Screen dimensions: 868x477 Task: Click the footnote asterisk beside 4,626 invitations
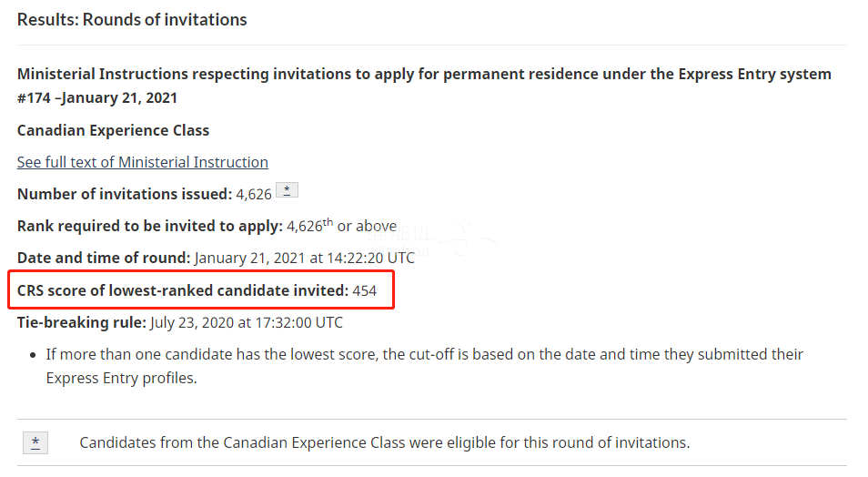point(287,190)
